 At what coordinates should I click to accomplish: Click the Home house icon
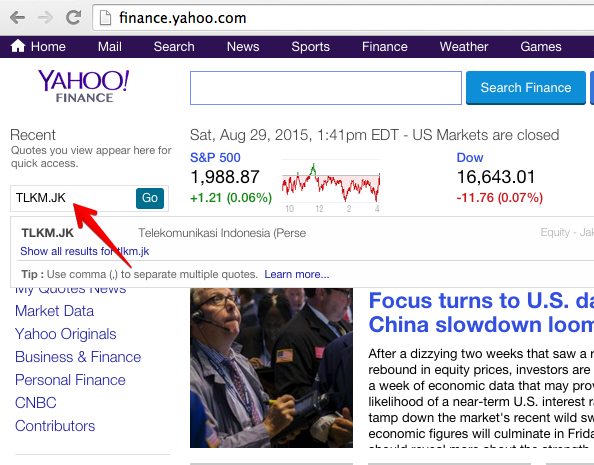click(x=18, y=46)
